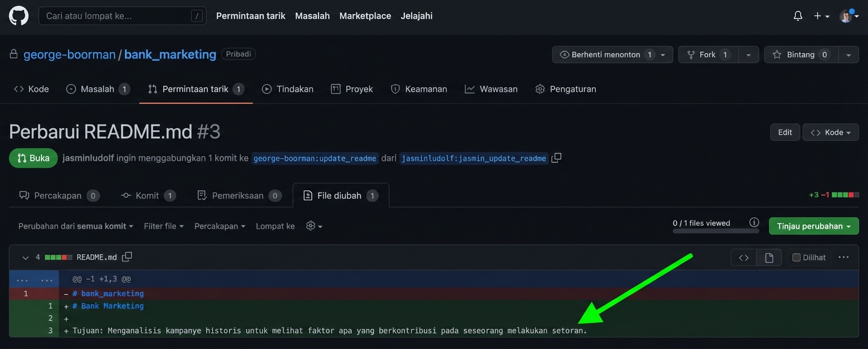Click the hunk header '@@ -1 +1,3 @@'
The height and width of the screenshot is (349, 868).
click(102, 279)
